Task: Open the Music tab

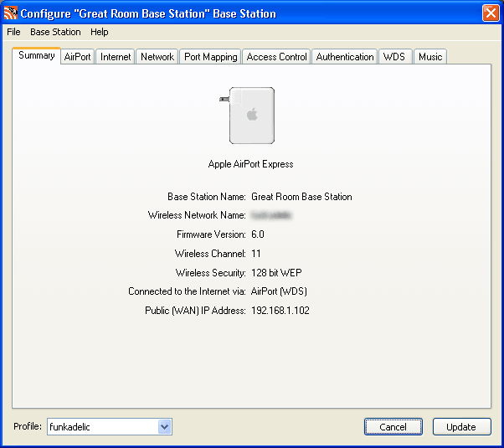Action: [430, 57]
